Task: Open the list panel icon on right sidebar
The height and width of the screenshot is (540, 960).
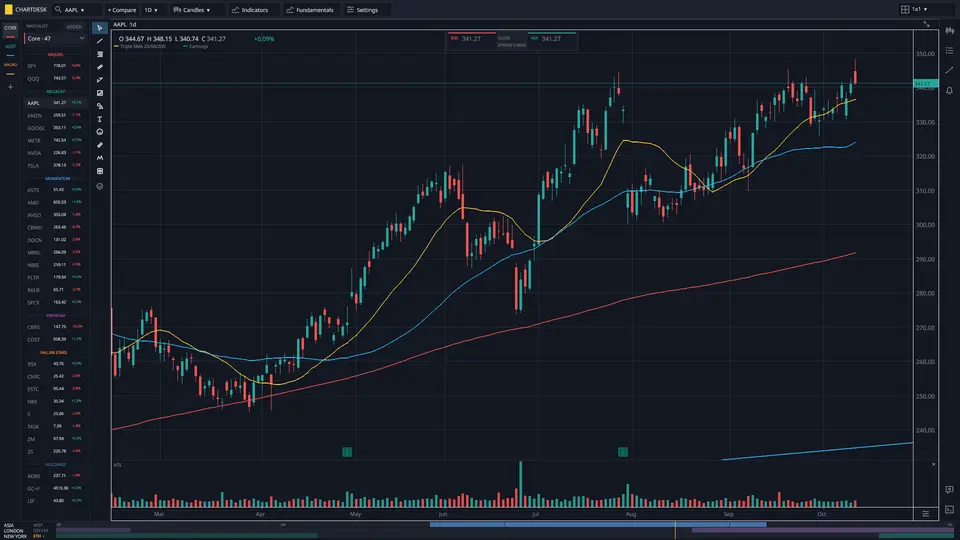Action: click(949, 50)
